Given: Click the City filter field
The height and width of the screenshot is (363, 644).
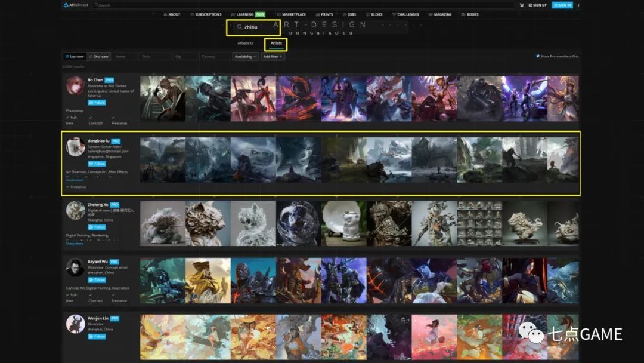Looking at the screenshot, I should [185, 56].
